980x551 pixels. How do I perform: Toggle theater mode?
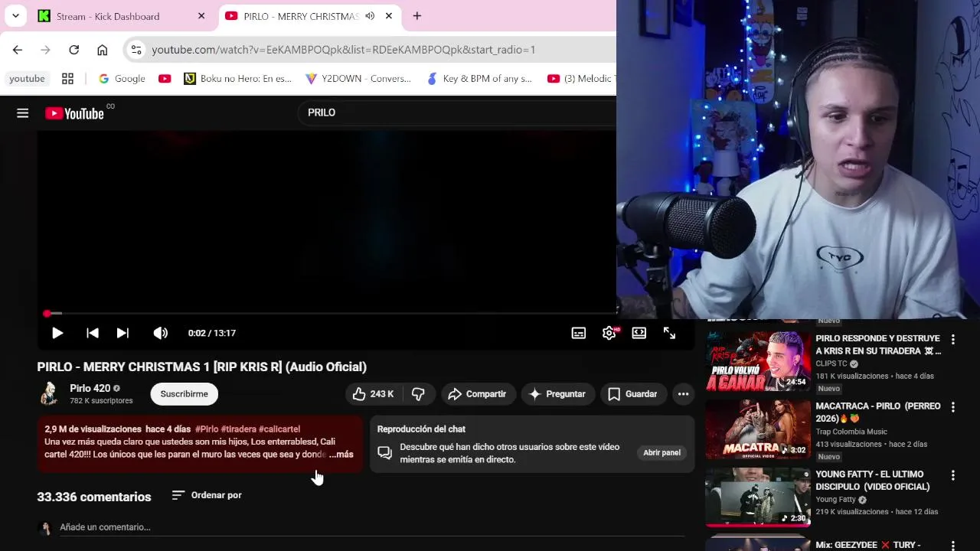pos(639,333)
